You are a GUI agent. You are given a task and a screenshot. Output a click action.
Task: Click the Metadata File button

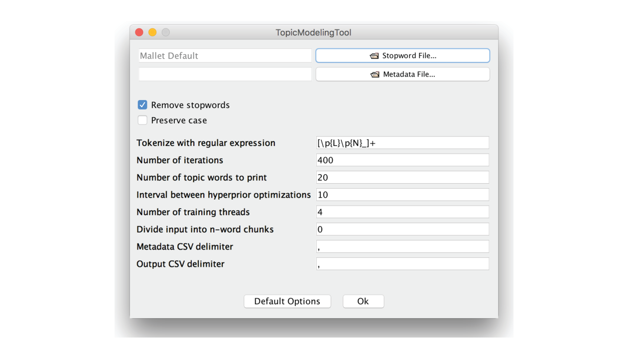click(402, 74)
